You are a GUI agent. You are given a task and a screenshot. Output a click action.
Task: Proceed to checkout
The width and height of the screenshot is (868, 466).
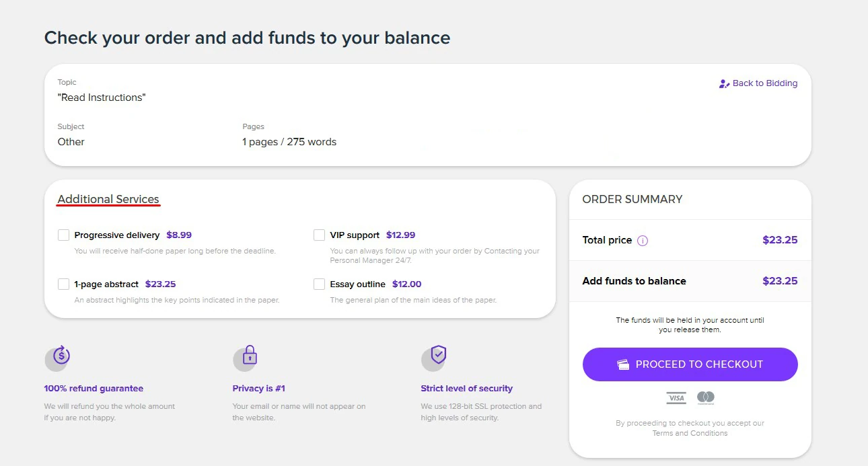[690, 364]
